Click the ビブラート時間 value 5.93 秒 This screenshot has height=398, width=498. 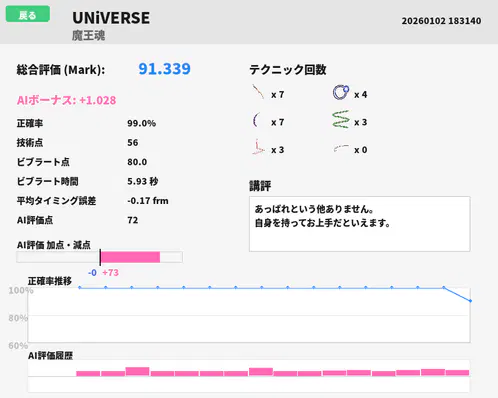143,181
